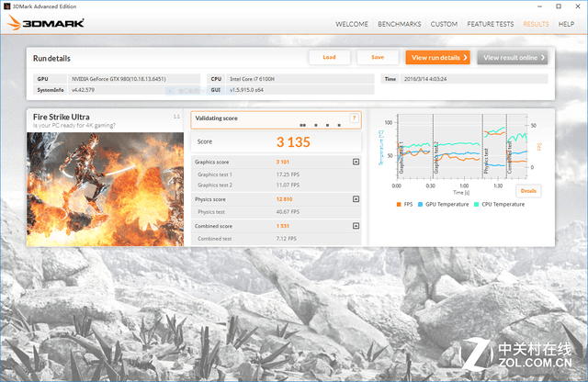Viewport: 588px width, 382px height.
Task: Toggle FPS series in chart legend
Action: pos(403,204)
